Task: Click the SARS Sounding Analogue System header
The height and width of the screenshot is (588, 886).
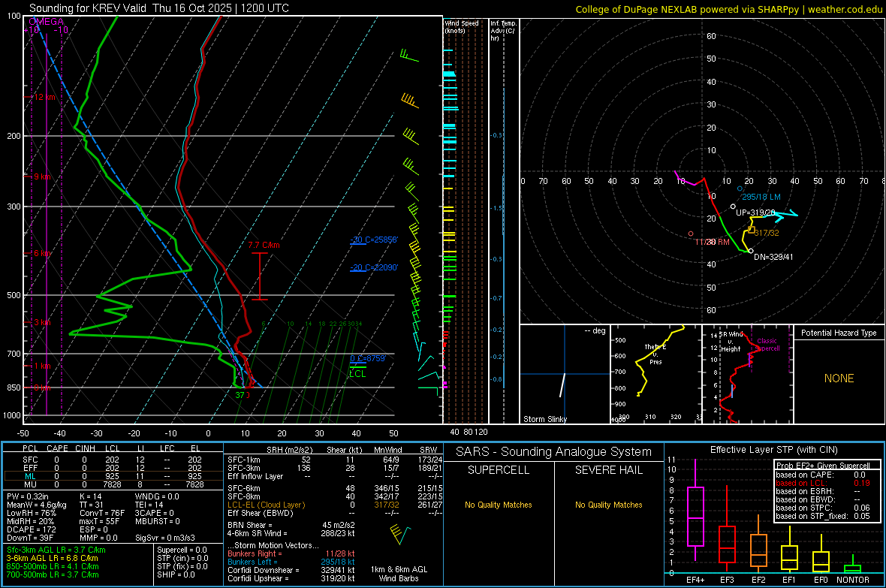Action: [554, 452]
